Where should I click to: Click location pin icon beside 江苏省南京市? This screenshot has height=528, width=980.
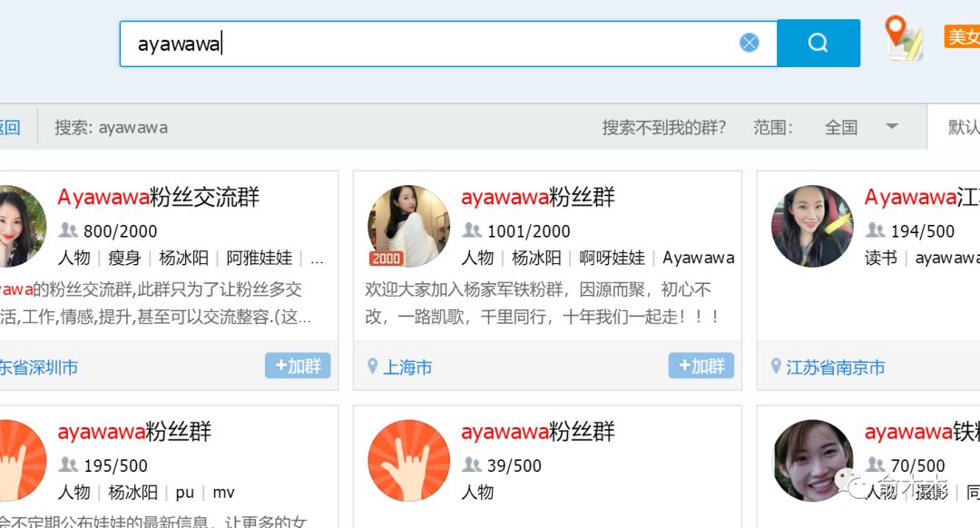776,367
